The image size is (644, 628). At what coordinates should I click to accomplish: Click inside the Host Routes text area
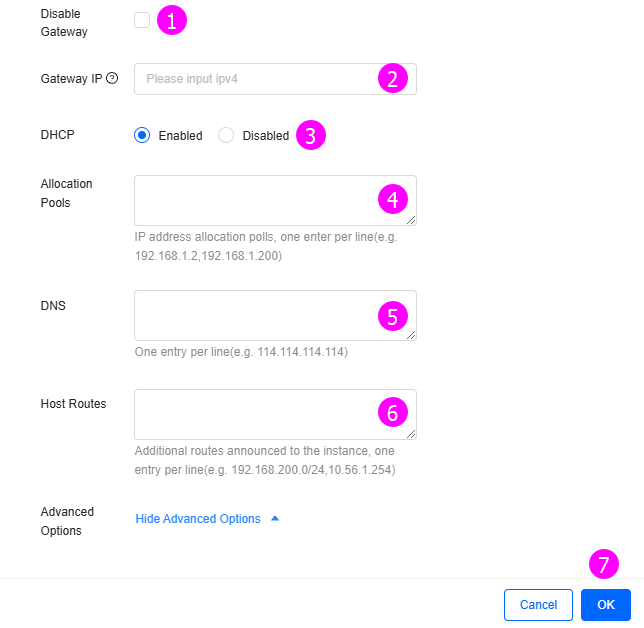[276, 414]
